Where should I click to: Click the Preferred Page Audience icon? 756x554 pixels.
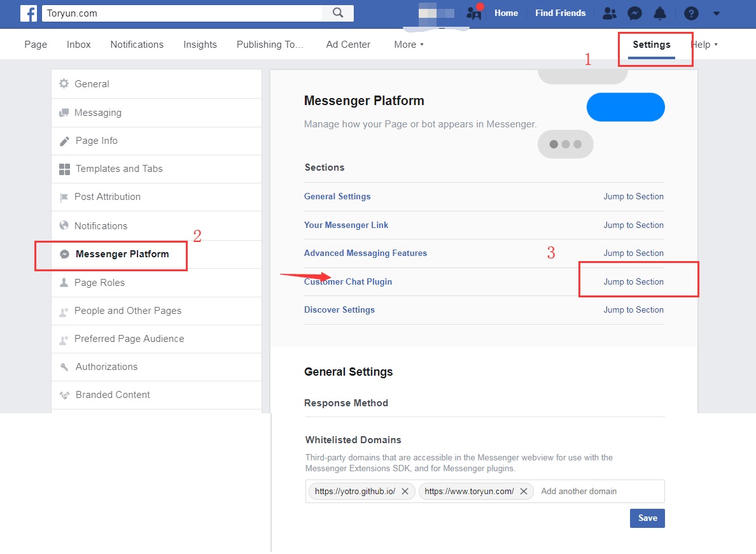tap(64, 339)
